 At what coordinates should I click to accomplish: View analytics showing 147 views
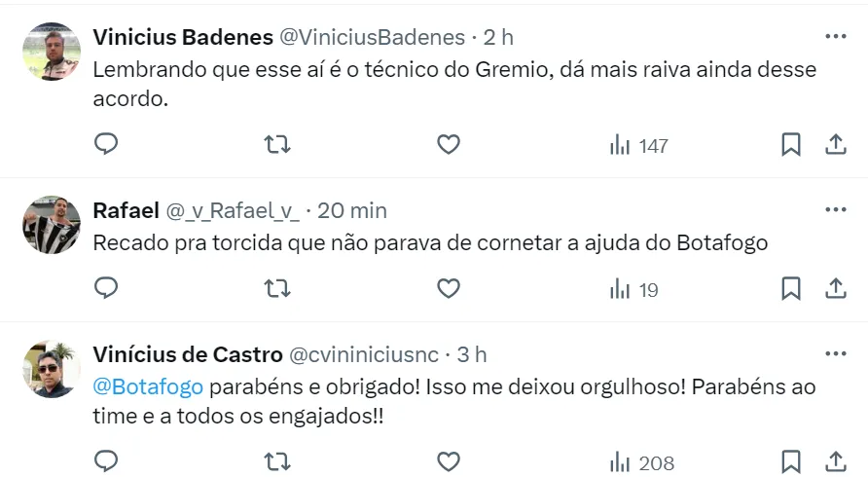638,145
